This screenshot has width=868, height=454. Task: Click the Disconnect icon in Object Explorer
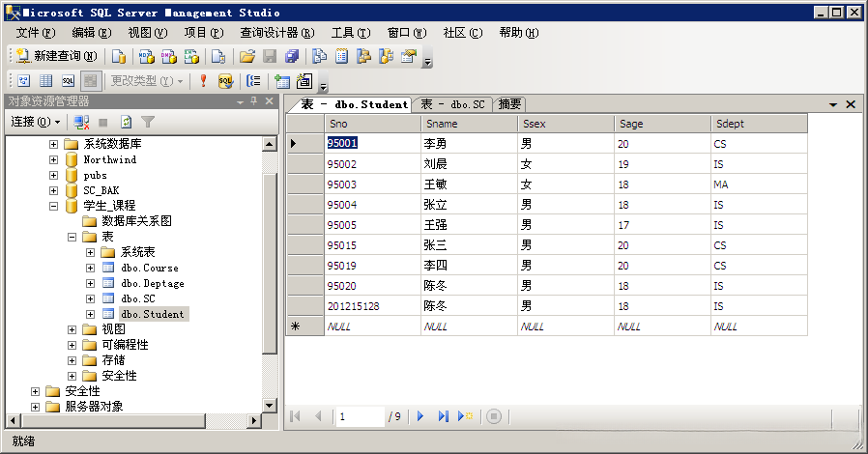(x=81, y=122)
